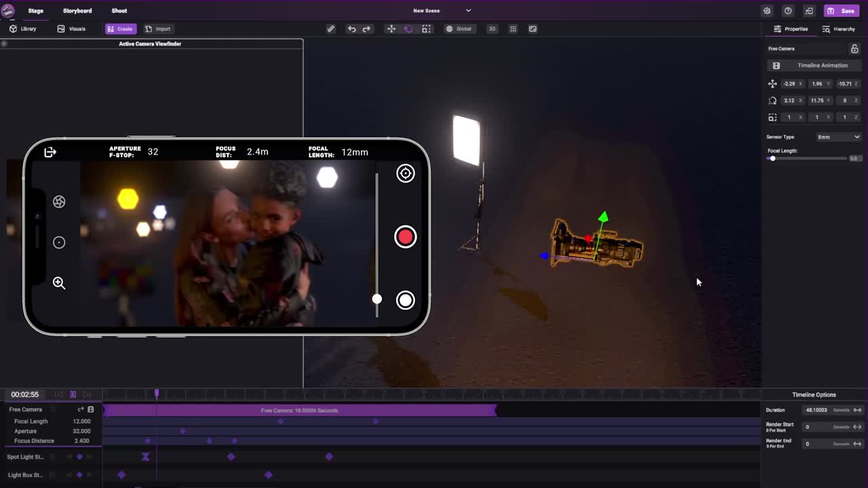Open the Hierarchy panel tab
868x488 pixels.
click(x=839, y=28)
